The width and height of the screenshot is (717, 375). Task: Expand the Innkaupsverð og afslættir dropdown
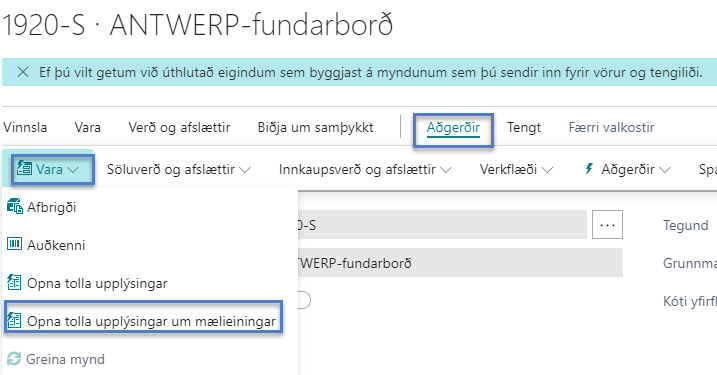(x=365, y=170)
